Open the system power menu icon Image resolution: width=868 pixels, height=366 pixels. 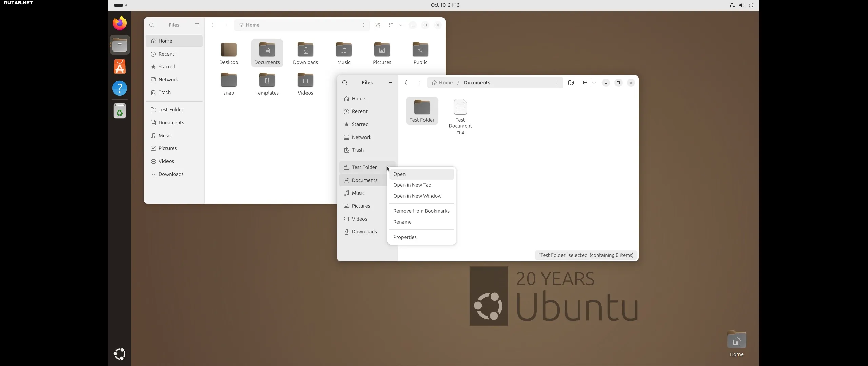point(751,5)
